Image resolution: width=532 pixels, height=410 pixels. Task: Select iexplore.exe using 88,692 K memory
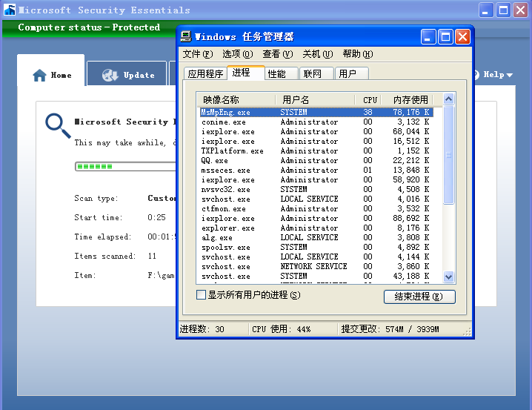coord(316,218)
